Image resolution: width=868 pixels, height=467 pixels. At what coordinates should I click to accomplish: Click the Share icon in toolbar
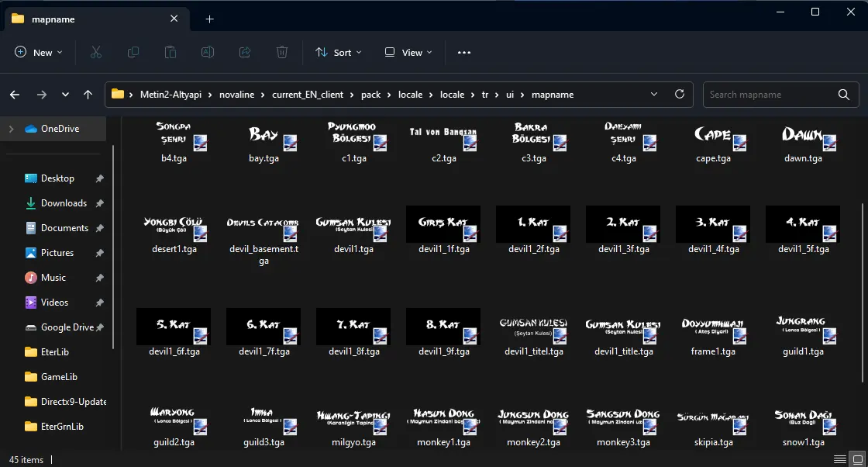click(245, 52)
